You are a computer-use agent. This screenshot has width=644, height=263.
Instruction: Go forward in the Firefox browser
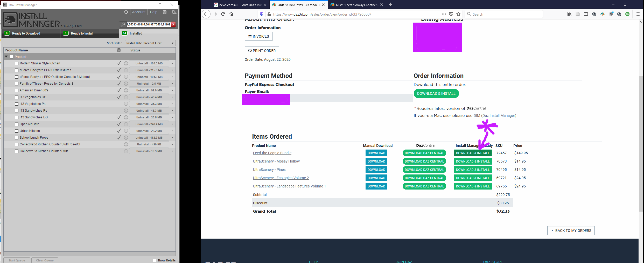[x=215, y=14]
